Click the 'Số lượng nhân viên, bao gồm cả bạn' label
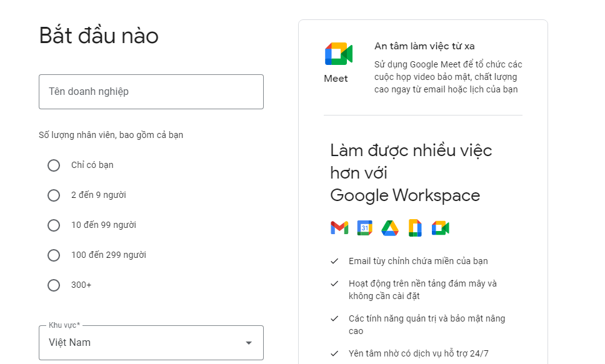Screen dimensions: 605x364 coord(111,135)
